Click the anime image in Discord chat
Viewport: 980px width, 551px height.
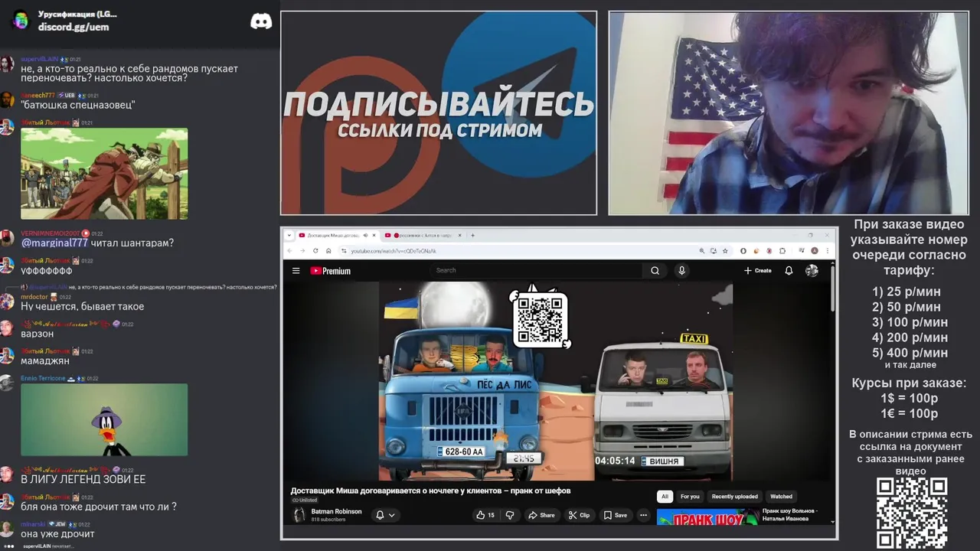pos(104,174)
